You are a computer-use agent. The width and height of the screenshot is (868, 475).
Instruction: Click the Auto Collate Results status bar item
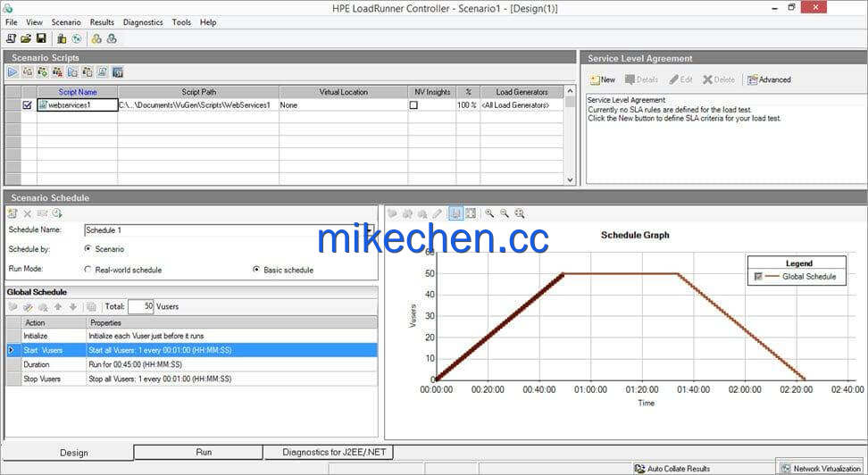click(x=672, y=469)
